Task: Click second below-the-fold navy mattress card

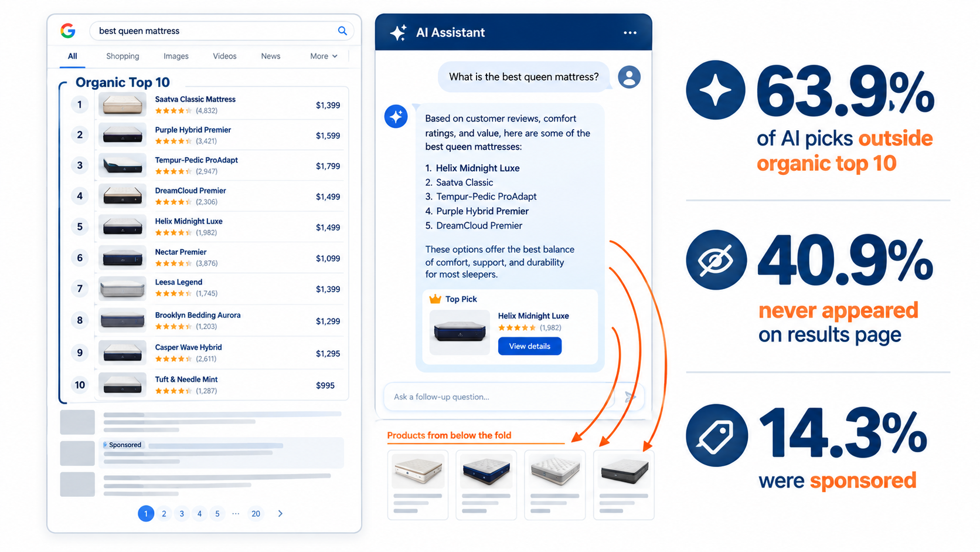Action: coord(486,485)
